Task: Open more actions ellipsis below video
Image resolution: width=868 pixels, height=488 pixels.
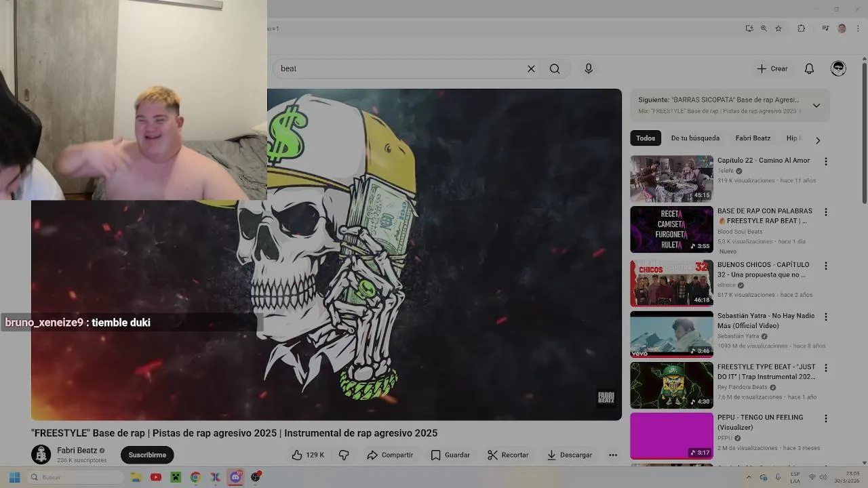Action: point(613,455)
